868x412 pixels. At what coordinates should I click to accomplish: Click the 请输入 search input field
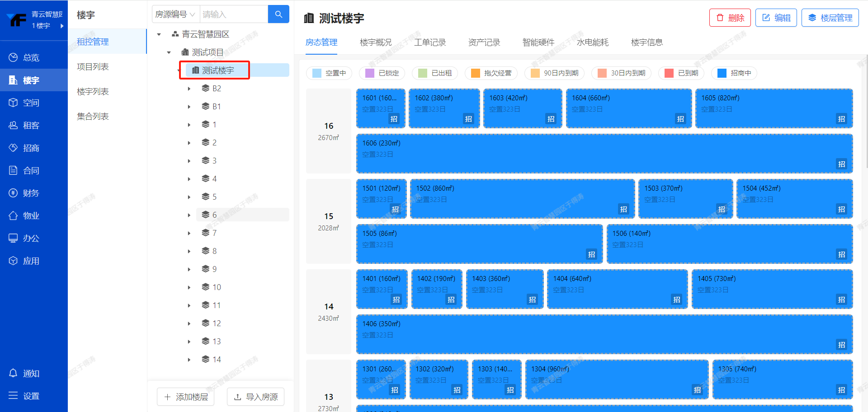(x=233, y=14)
